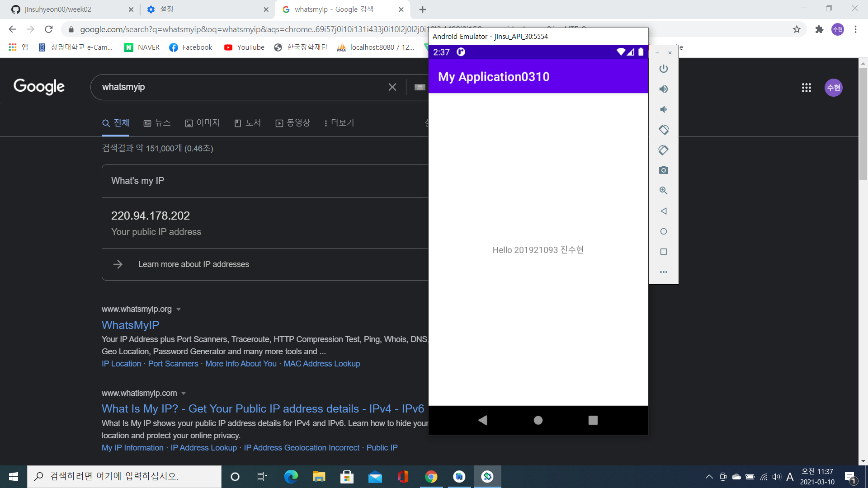Tap the Home circle in the Android navigation bar
This screenshot has height=488, width=868.
[538, 420]
